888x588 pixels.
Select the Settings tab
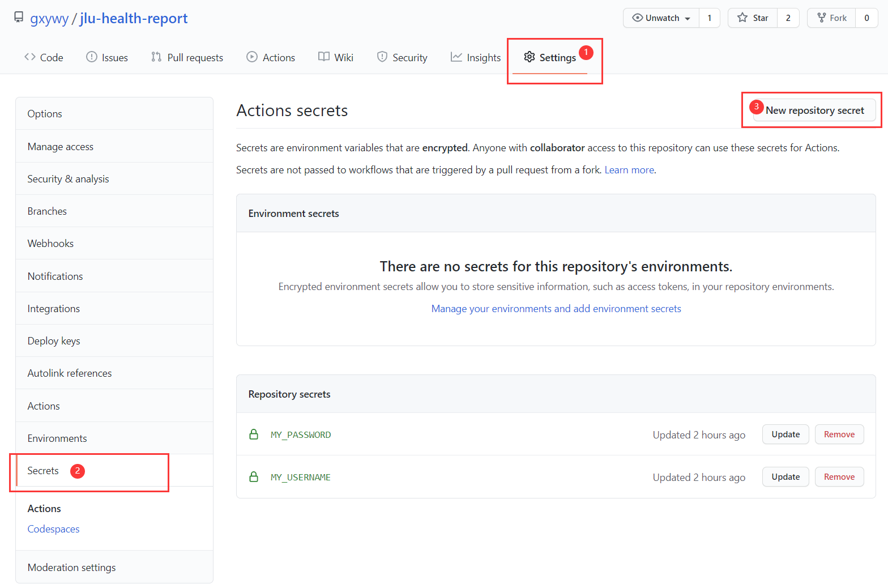(550, 57)
